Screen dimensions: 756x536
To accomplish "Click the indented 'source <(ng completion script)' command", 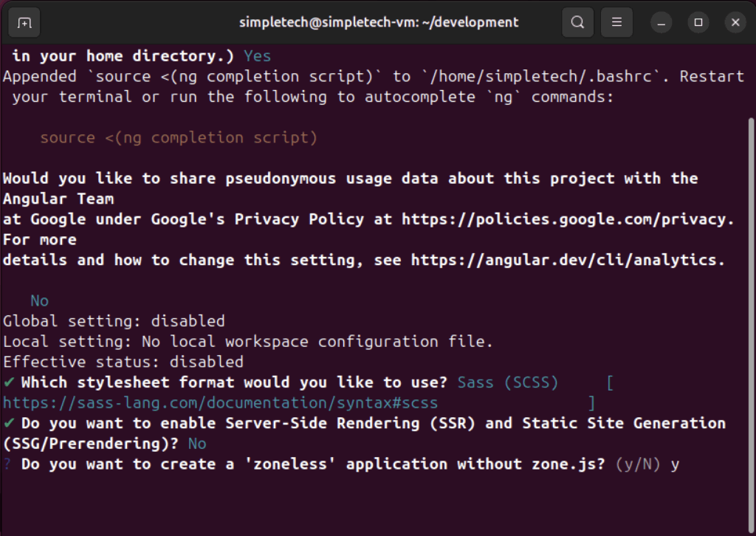I will [179, 138].
